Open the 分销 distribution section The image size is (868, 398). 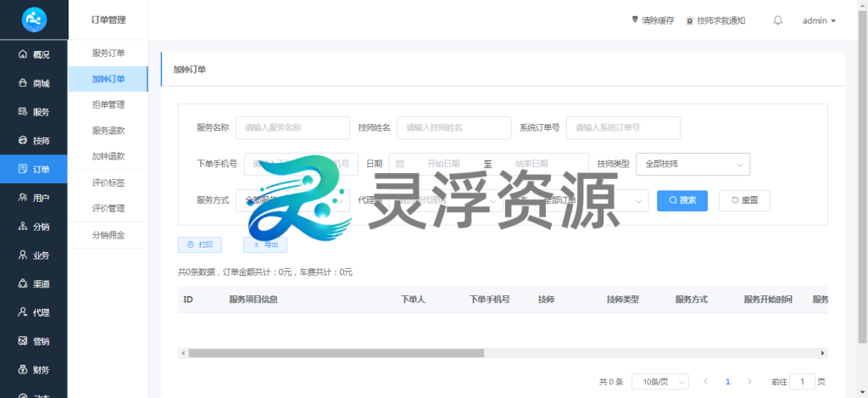(x=34, y=227)
